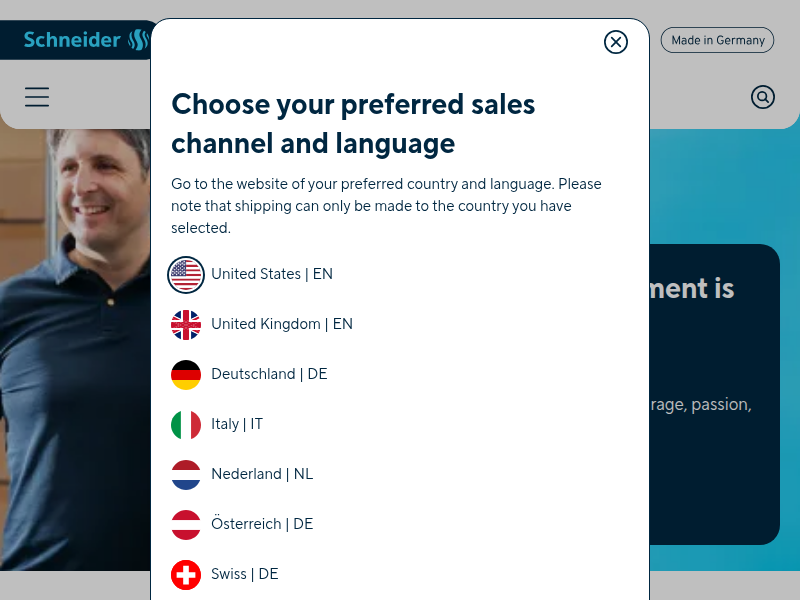This screenshot has height=600, width=800.
Task: Close the sales channel dialog
Action: point(616,42)
